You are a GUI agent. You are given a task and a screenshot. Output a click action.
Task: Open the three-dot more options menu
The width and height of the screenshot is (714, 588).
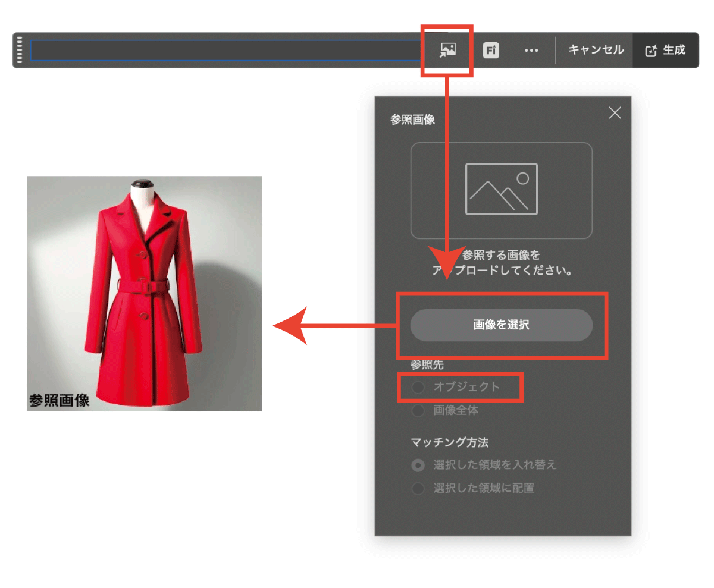tap(531, 51)
